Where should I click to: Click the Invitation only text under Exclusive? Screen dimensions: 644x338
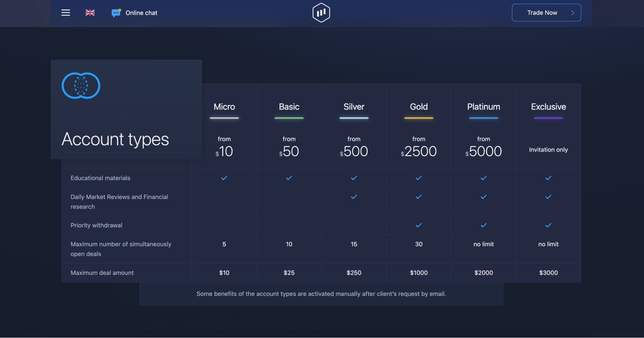coord(548,150)
